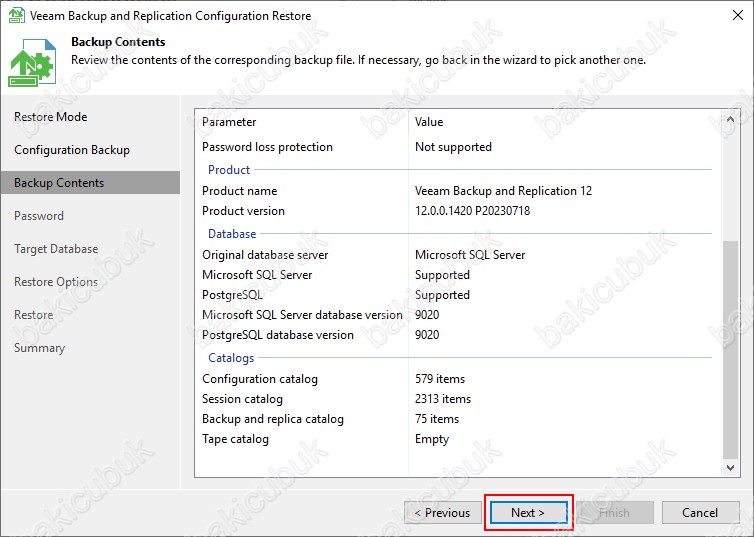Click the Next button
Viewport: 754px width, 537px height.
[528, 513]
